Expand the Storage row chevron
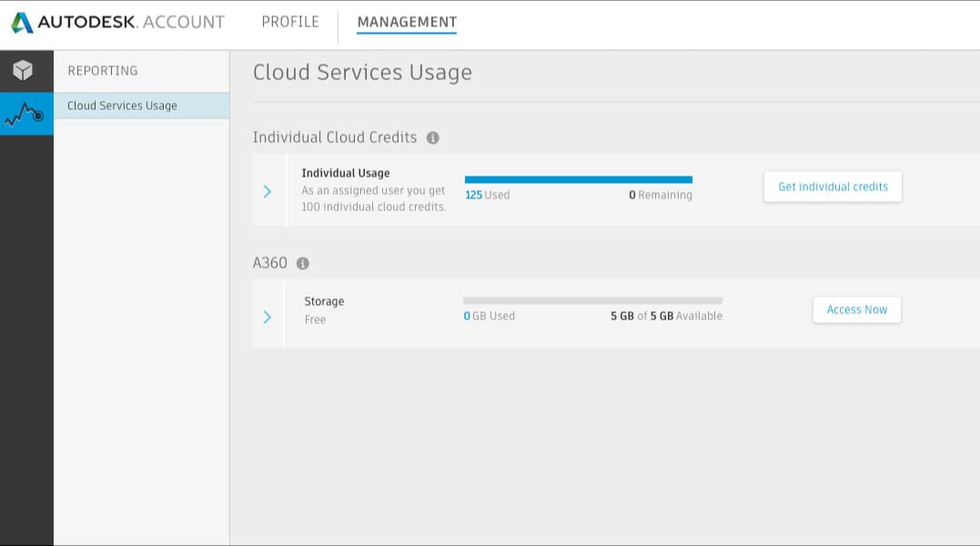 point(268,317)
